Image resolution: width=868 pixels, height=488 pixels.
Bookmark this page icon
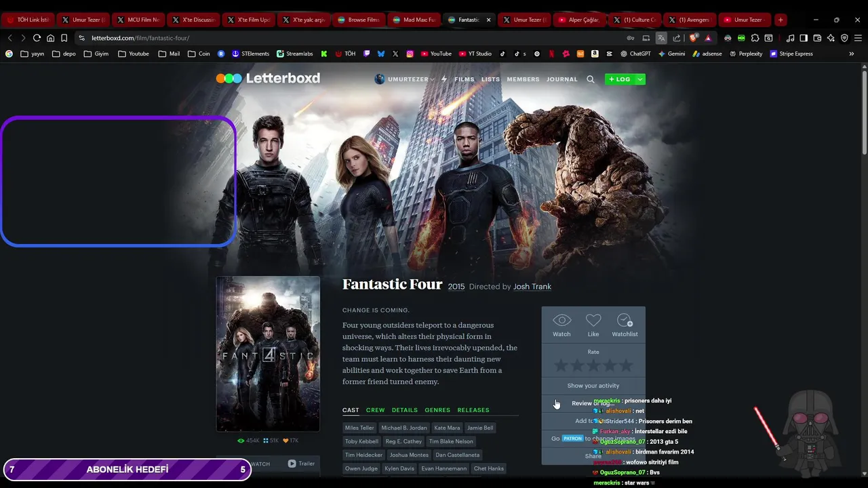(64, 38)
